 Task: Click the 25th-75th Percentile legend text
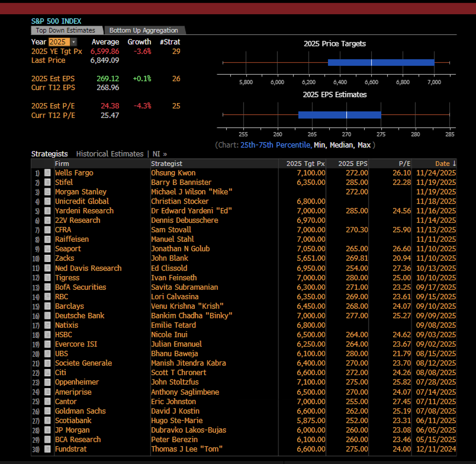click(x=276, y=145)
